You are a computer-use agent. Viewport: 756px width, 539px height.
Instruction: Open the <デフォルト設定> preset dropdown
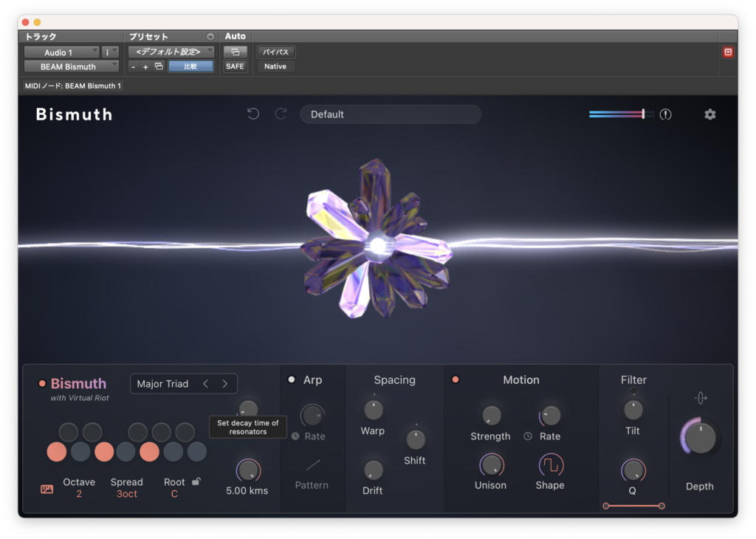point(171,52)
